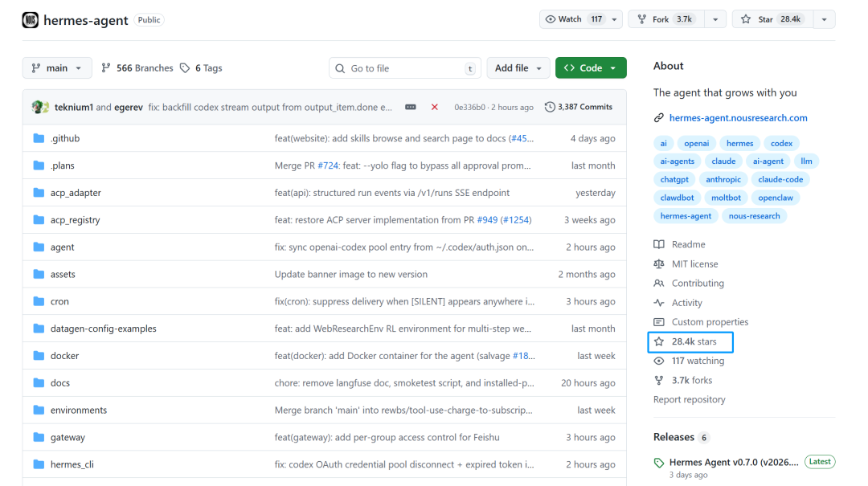Click the teknium1 author avatar
The height and width of the screenshot is (486, 868).
point(37,107)
